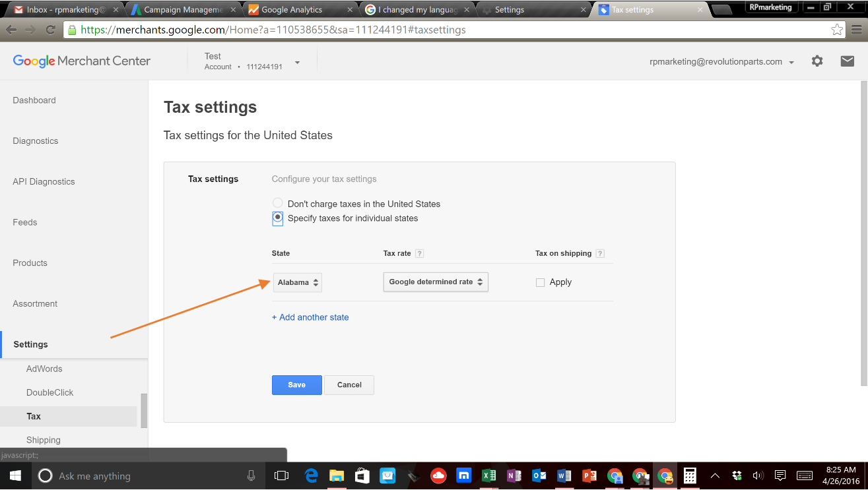Open the volume speaker tray icon
The image size is (868, 490).
click(758, 475)
